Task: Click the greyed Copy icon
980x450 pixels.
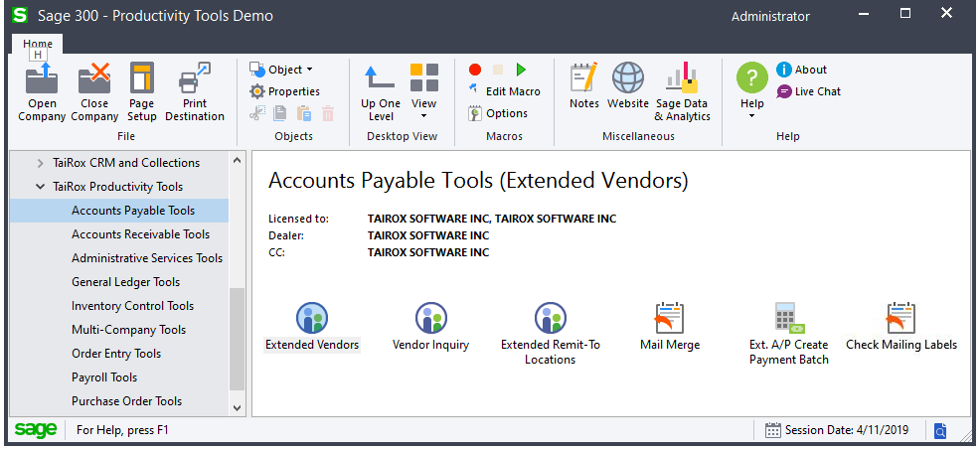Action: pos(280,113)
